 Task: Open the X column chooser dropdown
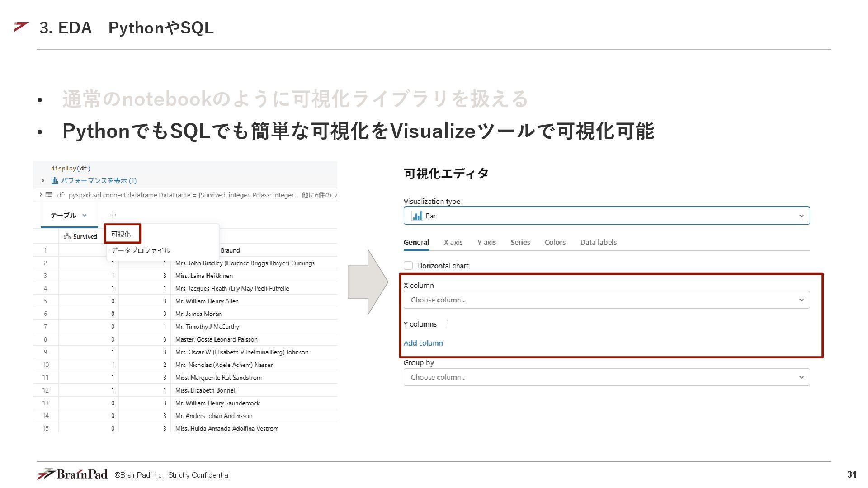[x=606, y=300]
